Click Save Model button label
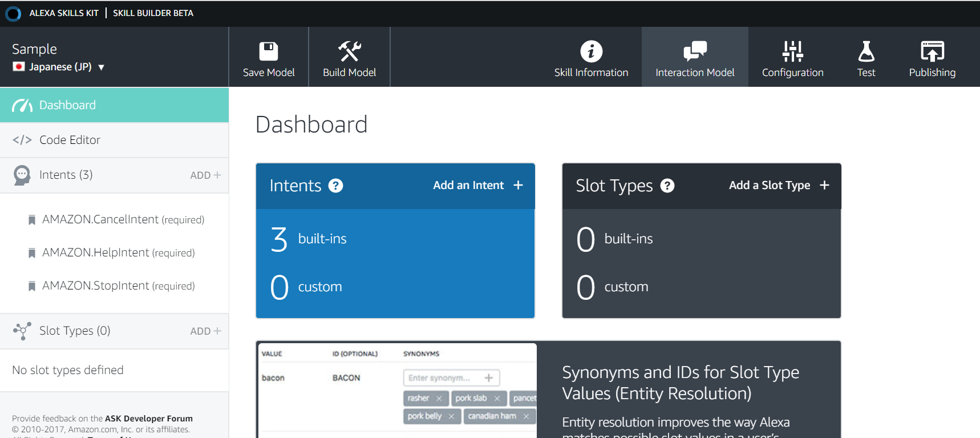980x438 pixels. 269,73
